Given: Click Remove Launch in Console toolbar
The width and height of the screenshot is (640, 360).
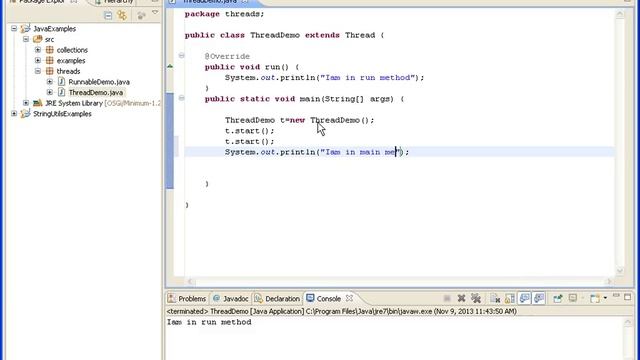Looking at the screenshot, I should pyautogui.click(x=461, y=299).
